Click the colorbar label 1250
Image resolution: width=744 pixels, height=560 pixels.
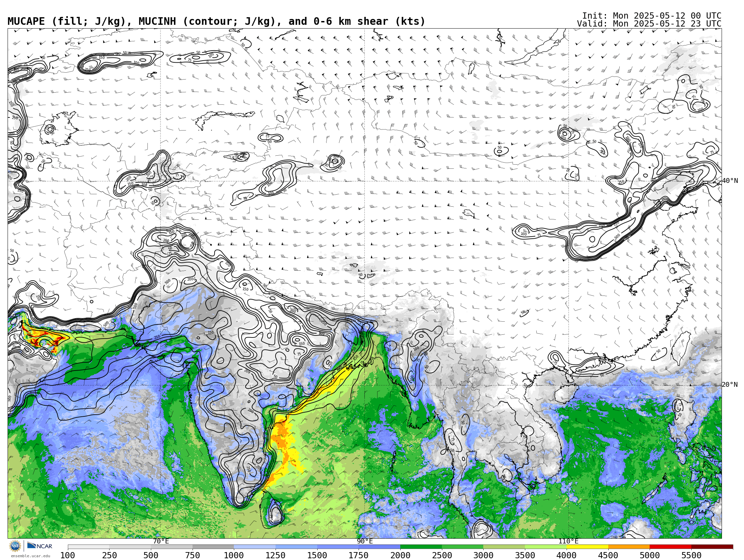[276, 556]
